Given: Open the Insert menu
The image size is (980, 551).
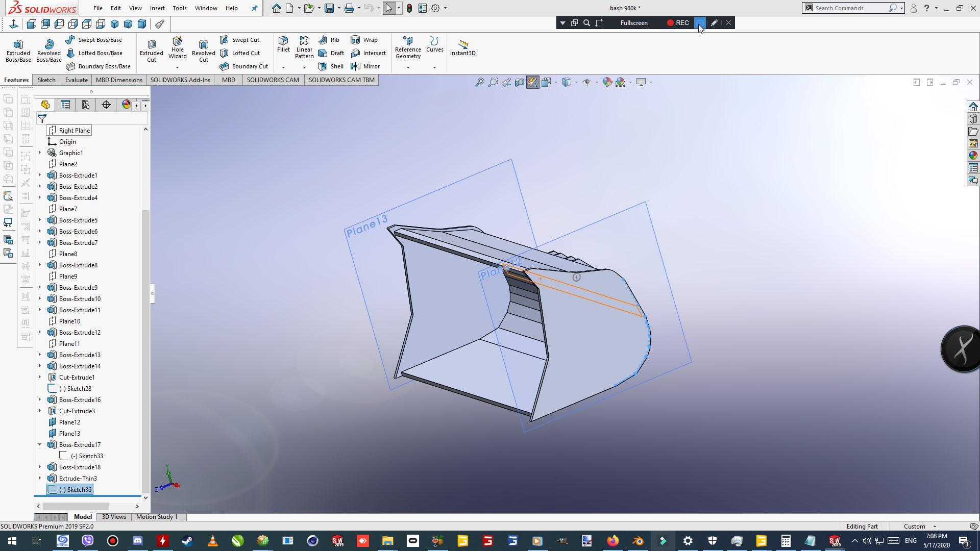Looking at the screenshot, I should point(157,8).
